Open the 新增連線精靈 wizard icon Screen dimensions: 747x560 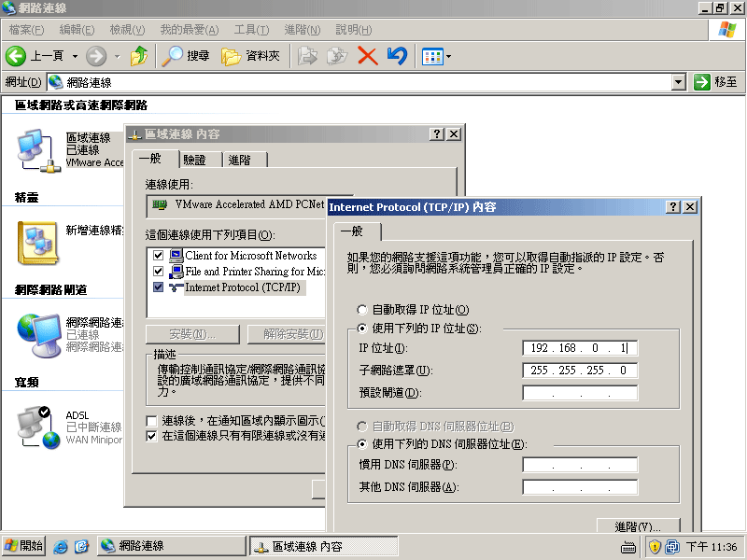(x=38, y=243)
